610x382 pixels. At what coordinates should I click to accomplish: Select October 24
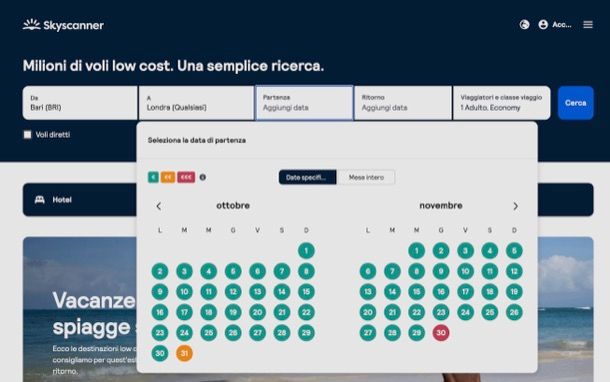tap(184, 333)
